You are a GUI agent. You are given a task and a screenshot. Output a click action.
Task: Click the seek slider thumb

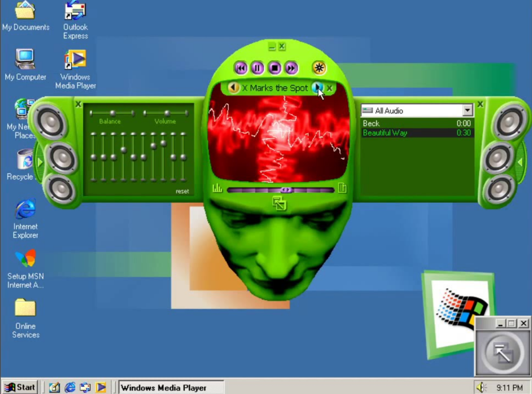click(x=286, y=190)
